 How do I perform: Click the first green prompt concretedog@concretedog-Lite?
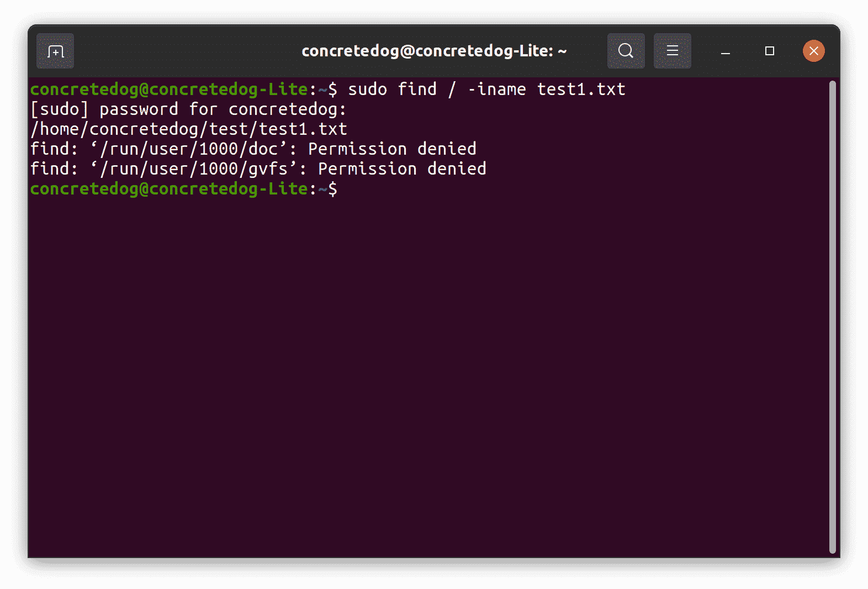click(x=169, y=89)
